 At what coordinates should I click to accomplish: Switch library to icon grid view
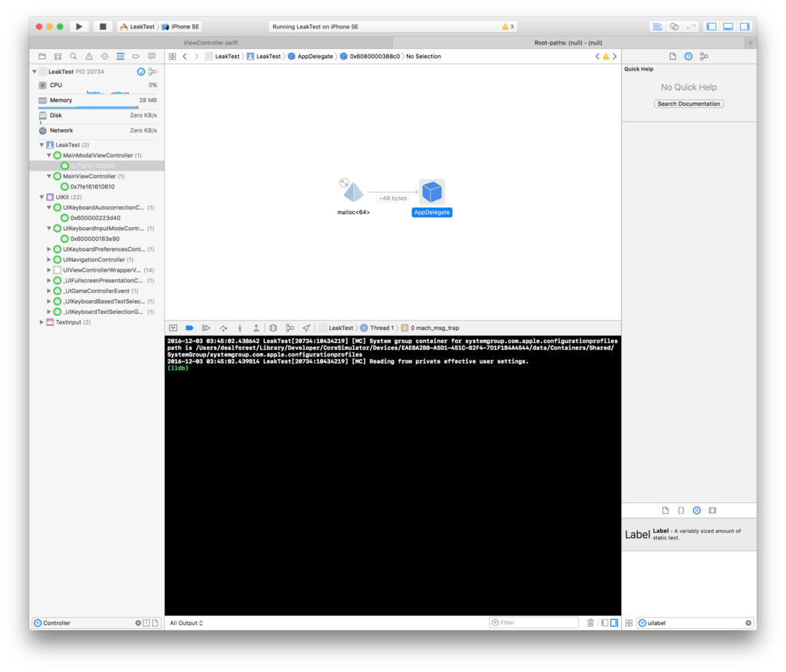click(629, 623)
